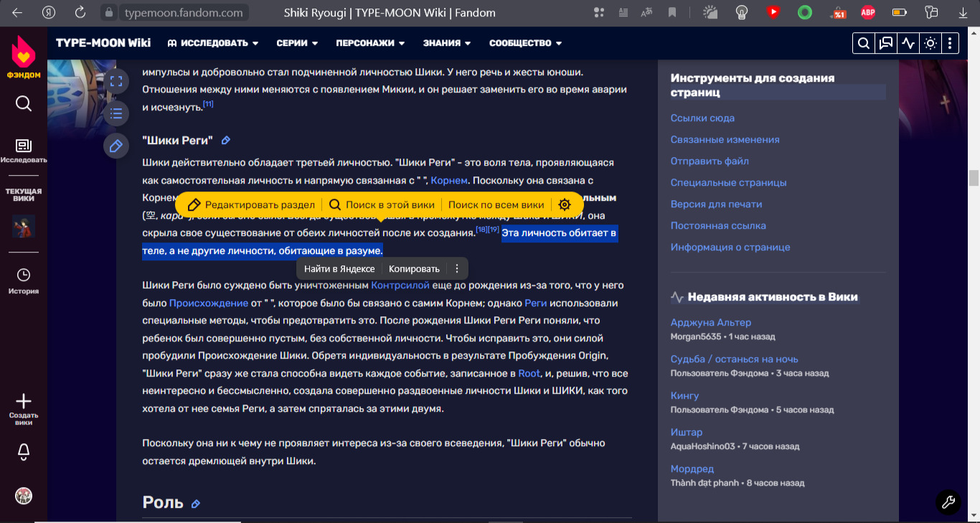The image size is (980, 523).
Task: Click the user avatar at sidebar bottom
Action: pyautogui.click(x=24, y=496)
